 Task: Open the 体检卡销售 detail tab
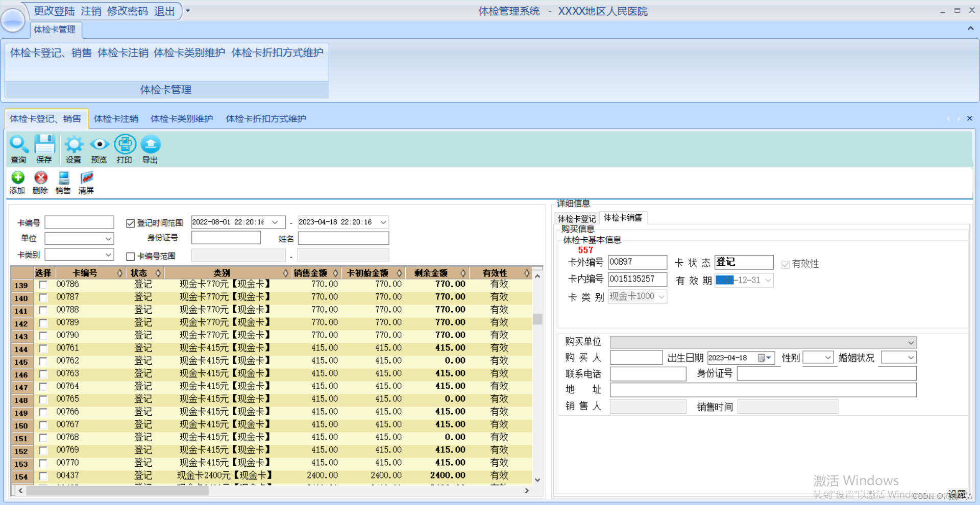pos(623,218)
